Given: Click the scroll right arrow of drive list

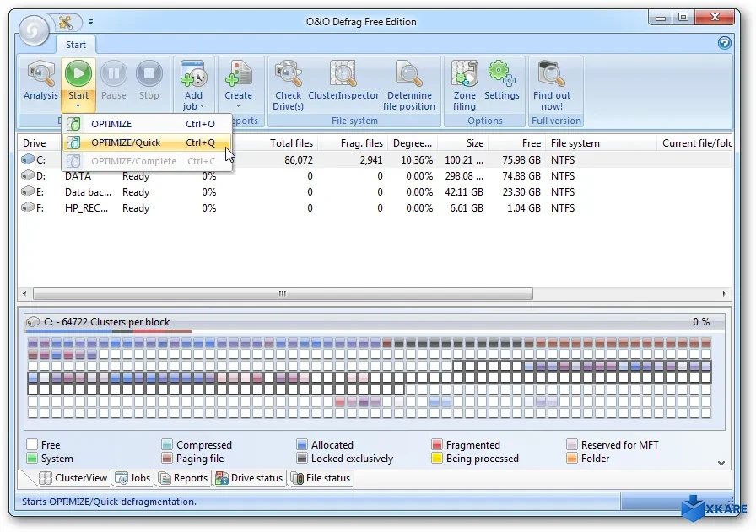Looking at the screenshot, I should coord(724,293).
